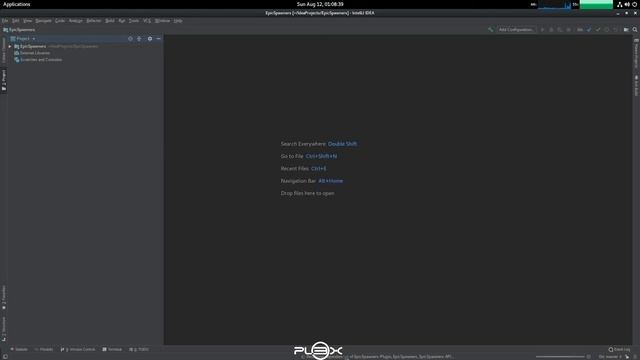Click Run with Coverage icon
This screenshot has height=360, width=640.
click(560, 30)
